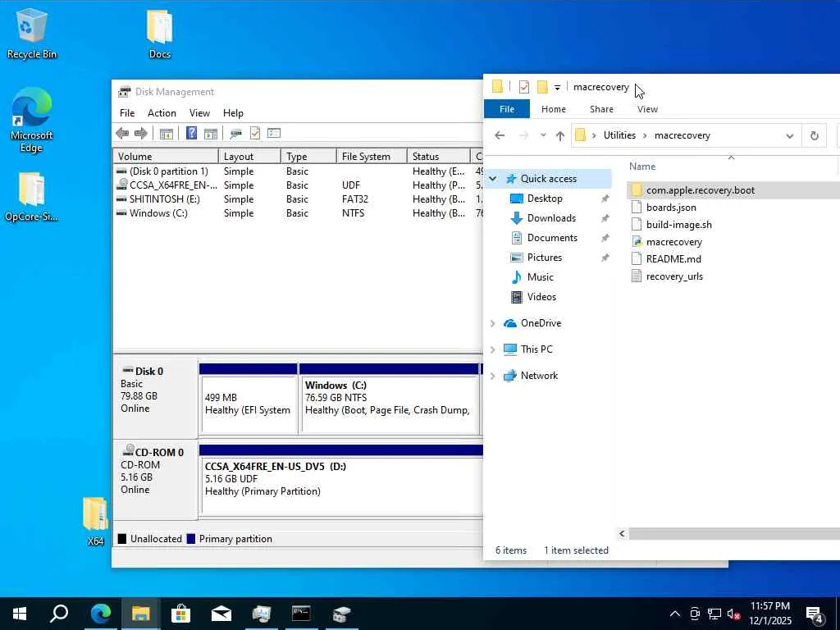Sort by Status column header
This screenshot has height=630, width=840.
438,157
